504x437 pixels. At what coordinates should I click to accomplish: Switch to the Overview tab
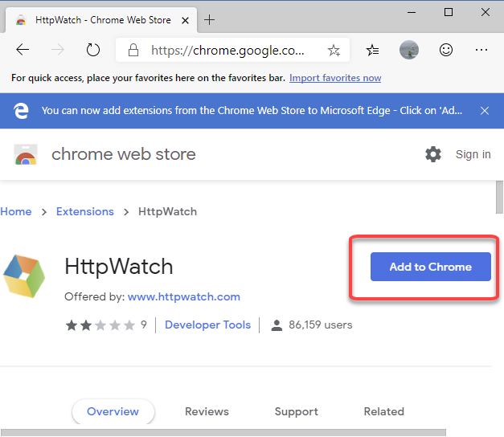113,411
